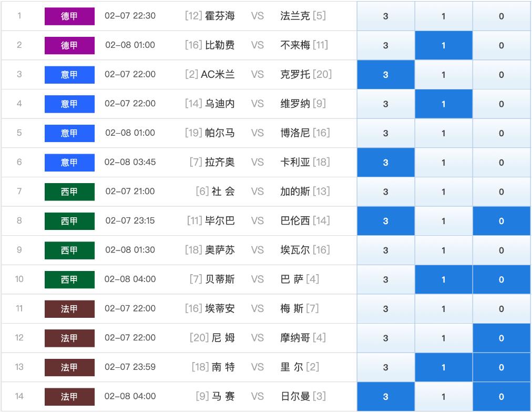Deselect draw option 1 for 比勒费 vs 不来梅
The width and height of the screenshot is (532, 412).
coord(444,45)
